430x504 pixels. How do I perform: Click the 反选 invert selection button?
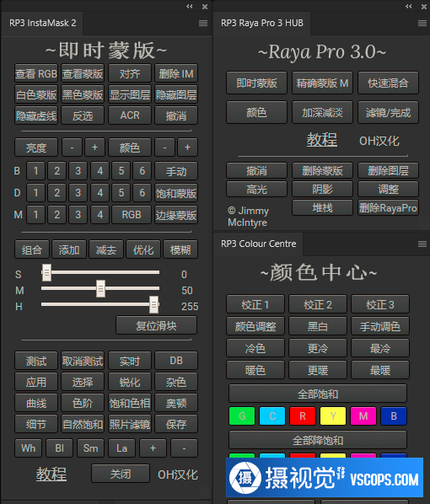[83, 115]
